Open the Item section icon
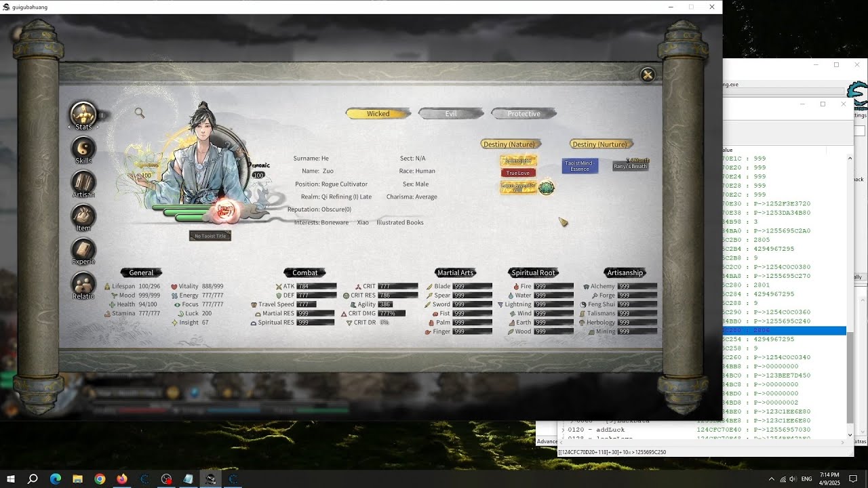The height and width of the screenshot is (488, 868). [x=83, y=216]
